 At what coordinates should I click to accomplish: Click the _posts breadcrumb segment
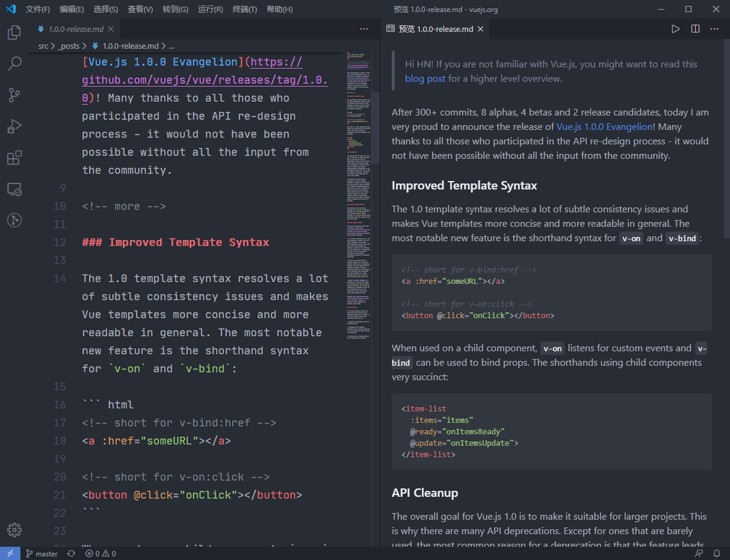(x=69, y=46)
